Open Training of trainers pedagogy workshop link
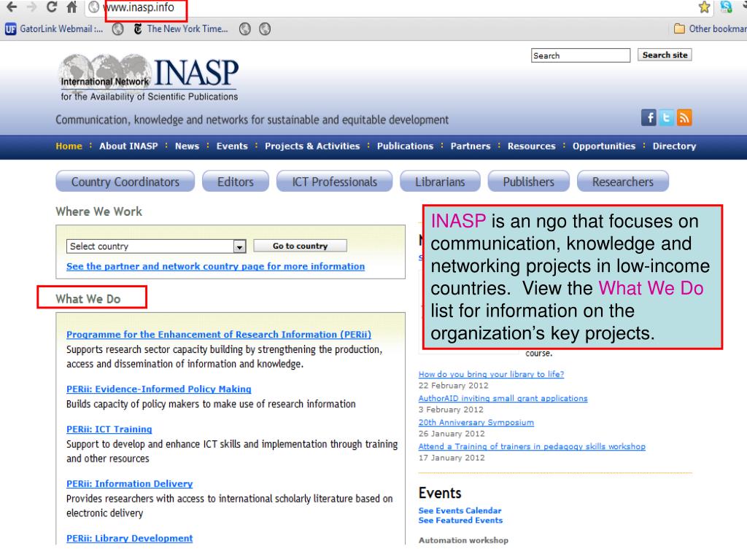This screenshot has height=560, width=747. point(532,446)
